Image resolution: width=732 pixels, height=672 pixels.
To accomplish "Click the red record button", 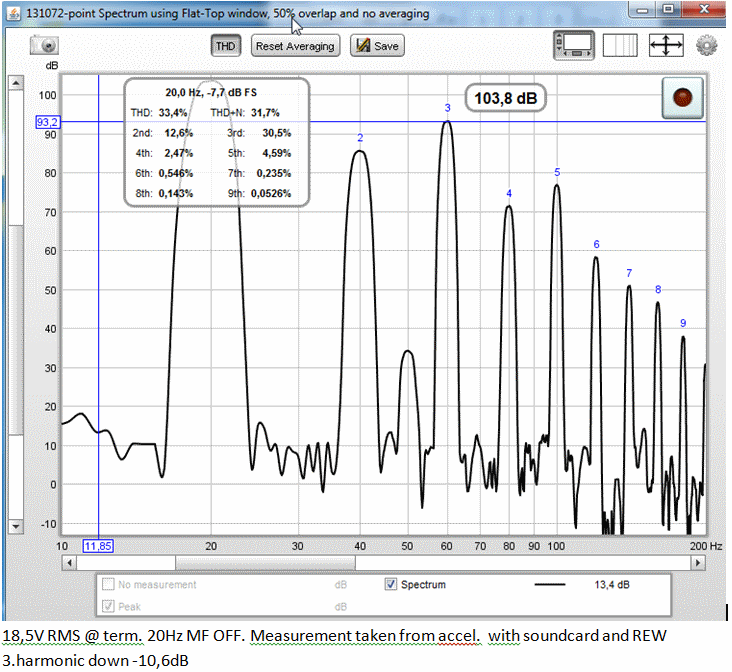I will [x=682, y=98].
